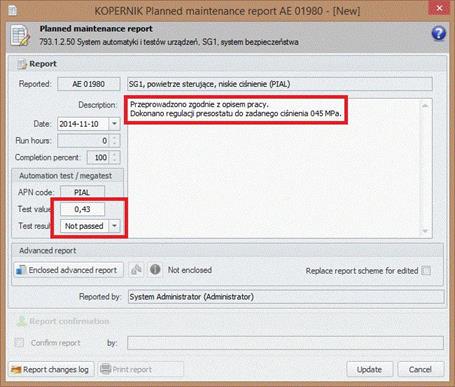Click the Reported field AE 01980
Screen dimensions: 455x387
89,84
